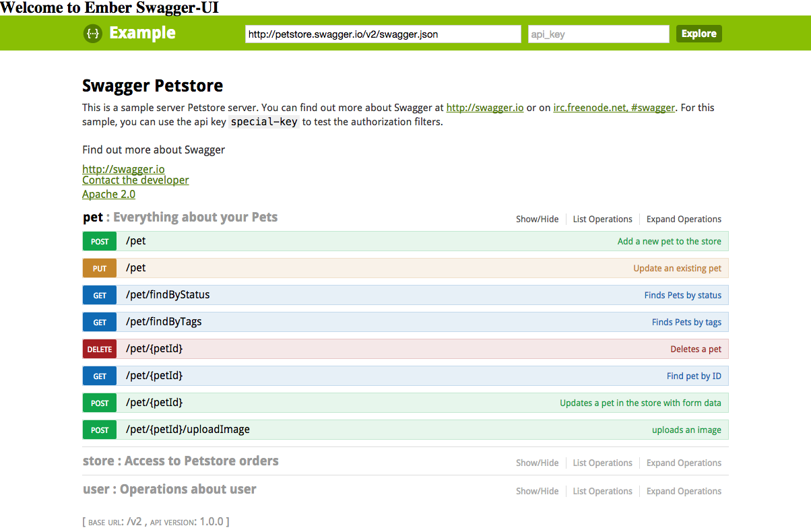Click Updates a pet with form data

click(x=641, y=403)
